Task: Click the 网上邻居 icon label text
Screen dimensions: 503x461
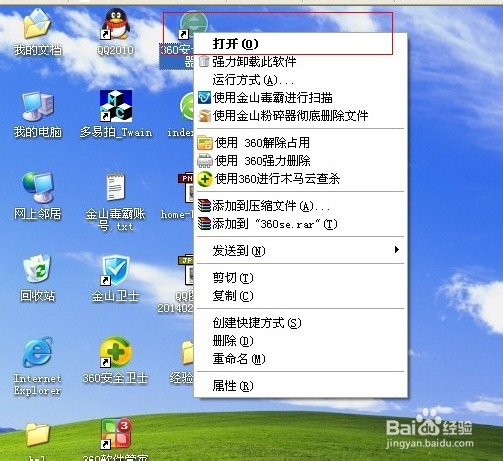Action: point(38,214)
